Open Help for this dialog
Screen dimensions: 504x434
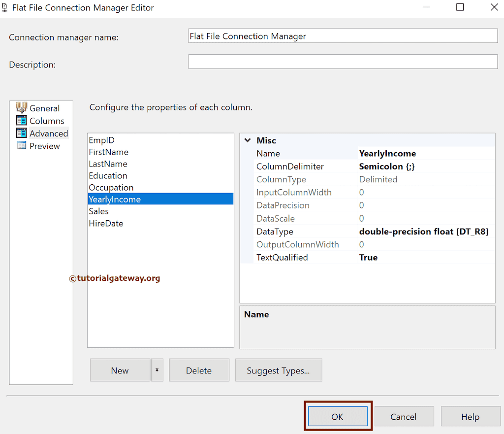pyautogui.click(x=471, y=416)
